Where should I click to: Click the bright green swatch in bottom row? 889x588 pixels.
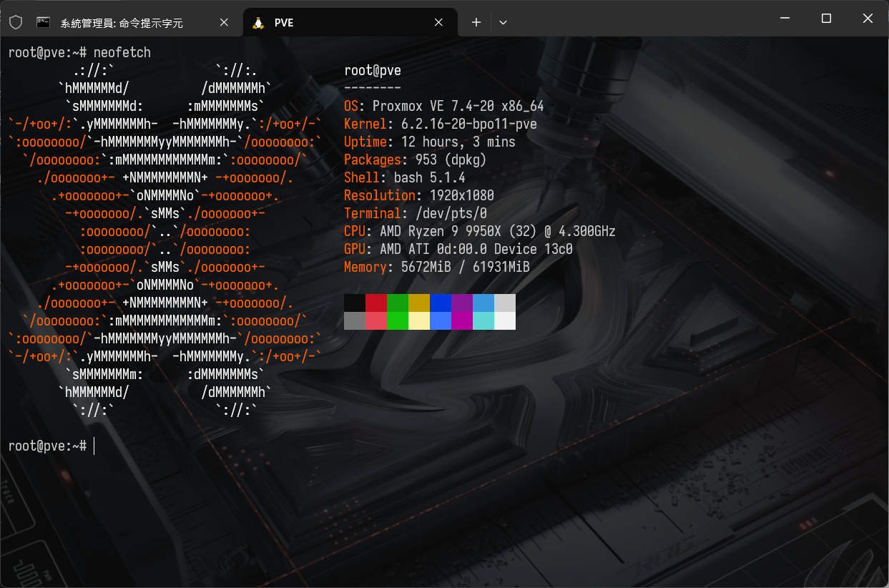398,320
